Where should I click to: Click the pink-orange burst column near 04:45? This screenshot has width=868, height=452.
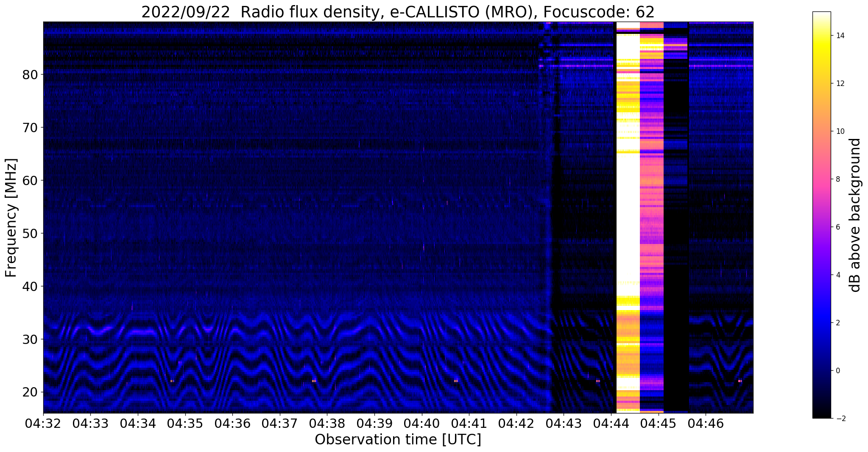click(651, 217)
